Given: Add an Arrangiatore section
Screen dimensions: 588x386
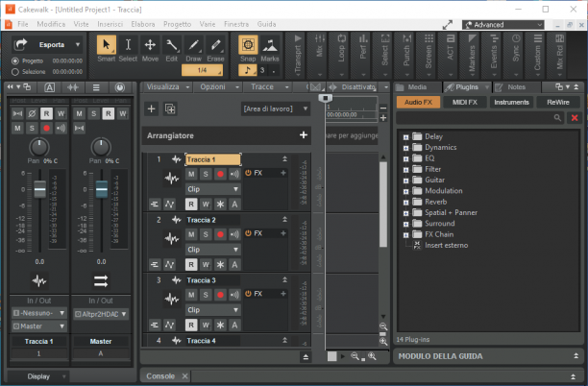Looking at the screenshot, I should (304, 135).
